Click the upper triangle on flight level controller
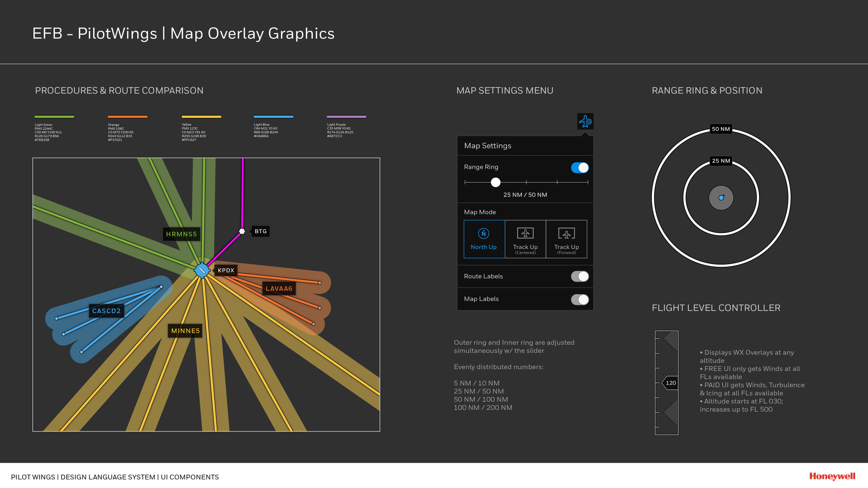This screenshot has width=868, height=488. click(x=671, y=341)
